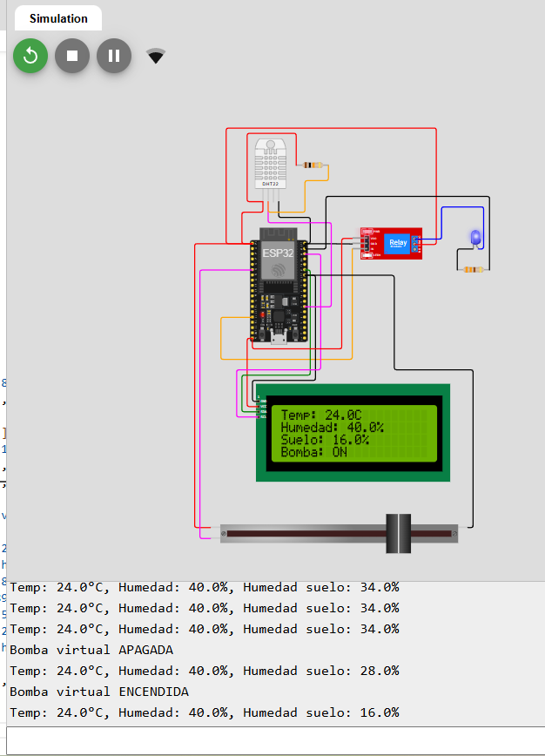This screenshot has width=545, height=756.
Task: Select the blue LED component
Action: click(475, 237)
